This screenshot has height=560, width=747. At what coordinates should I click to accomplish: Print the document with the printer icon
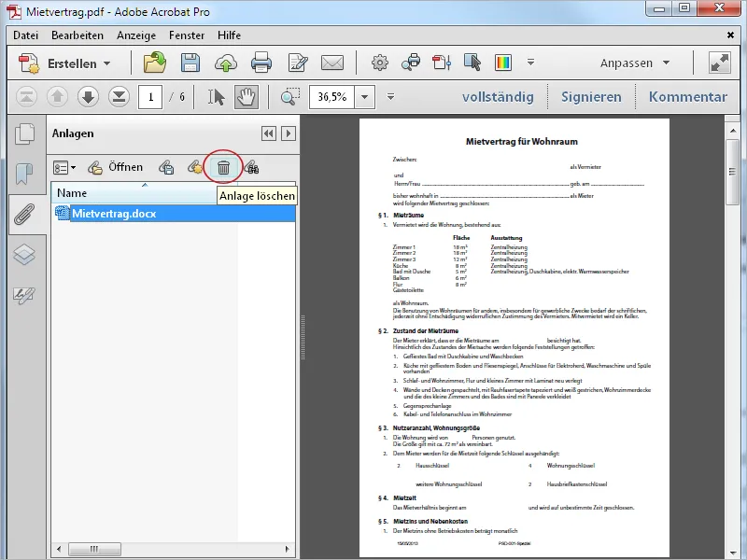click(261, 63)
